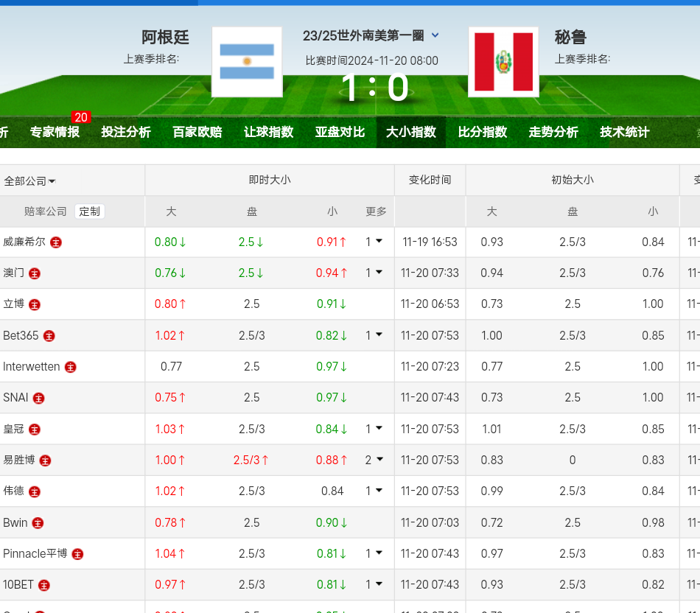The width and height of the screenshot is (700, 613).
Task: Open the Interwetten company link
Action: [31, 367]
